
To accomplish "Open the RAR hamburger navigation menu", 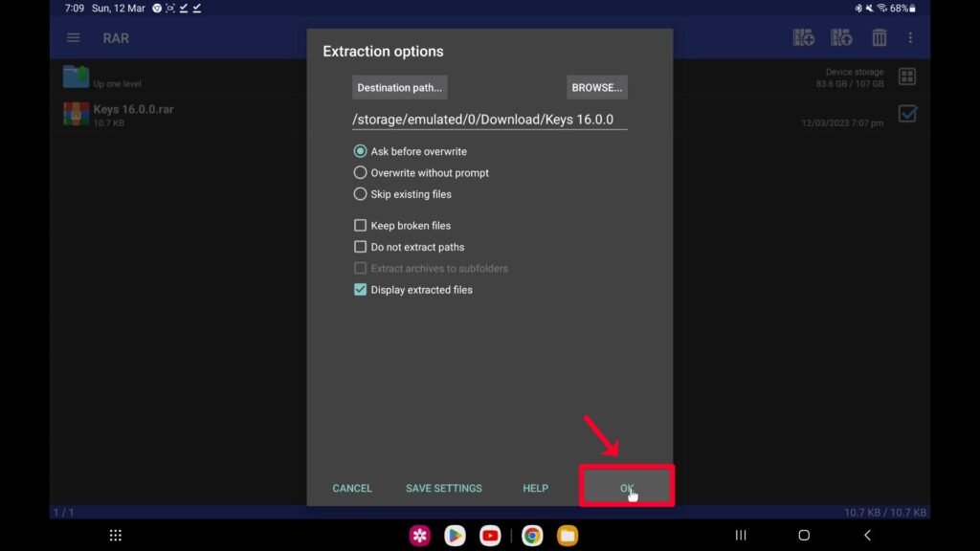I will pyautogui.click(x=73, y=38).
